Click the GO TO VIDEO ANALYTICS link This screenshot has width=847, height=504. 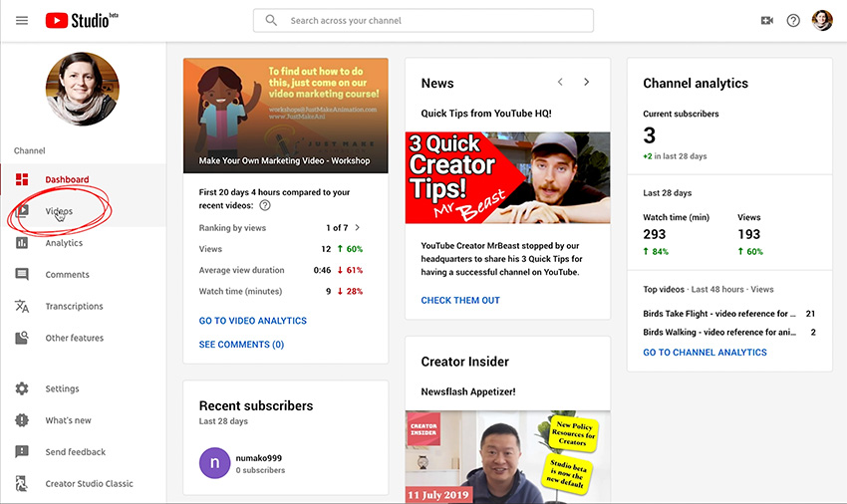tap(253, 321)
